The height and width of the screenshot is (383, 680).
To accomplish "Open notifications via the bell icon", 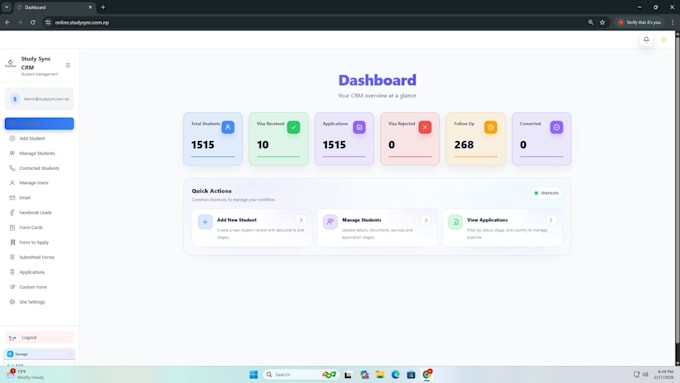I will (646, 39).
